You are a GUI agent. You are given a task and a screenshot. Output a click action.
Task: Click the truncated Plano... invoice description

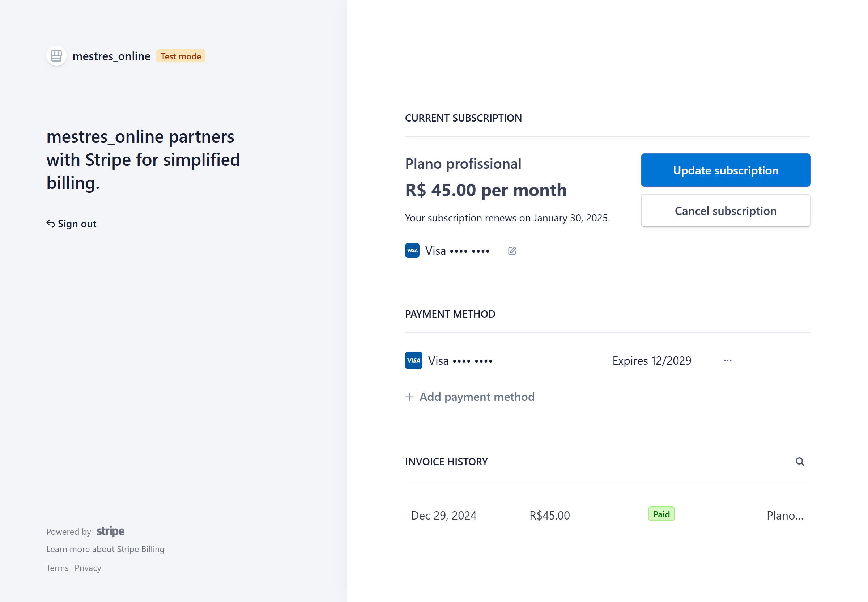785,516
